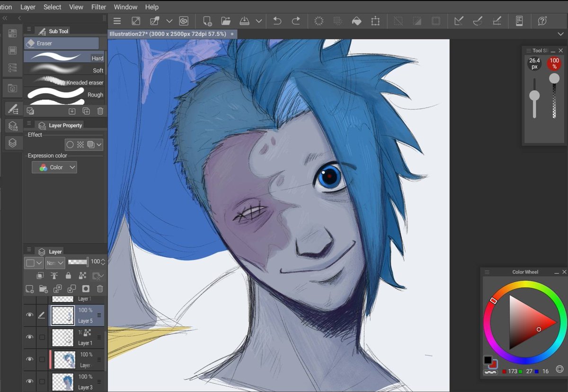Hide Layer 5 with its eye icon
This screenshot has height=392, width=568.
(30, 315)
